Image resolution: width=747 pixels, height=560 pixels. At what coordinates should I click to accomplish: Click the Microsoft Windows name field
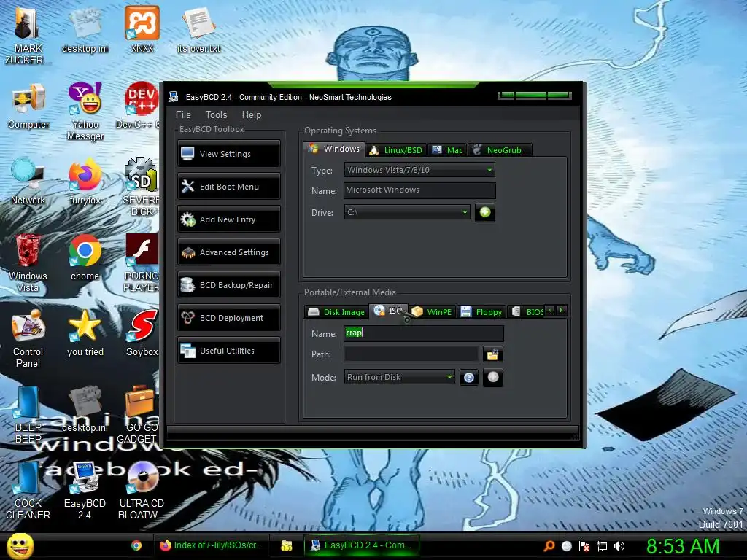pos(419,190)
